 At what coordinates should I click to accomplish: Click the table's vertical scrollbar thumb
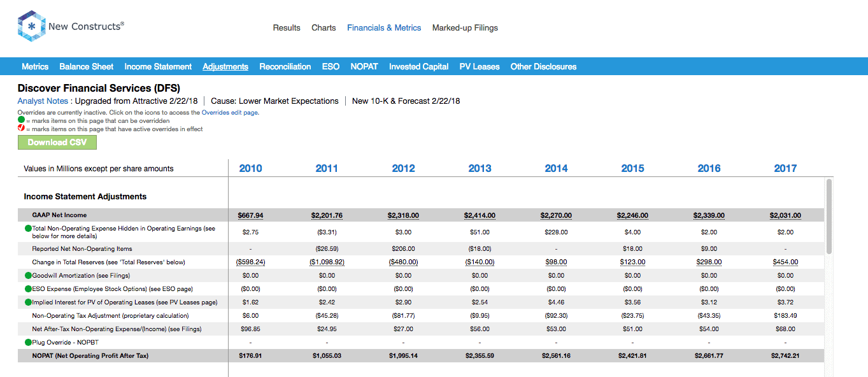[x=829, y=217]
